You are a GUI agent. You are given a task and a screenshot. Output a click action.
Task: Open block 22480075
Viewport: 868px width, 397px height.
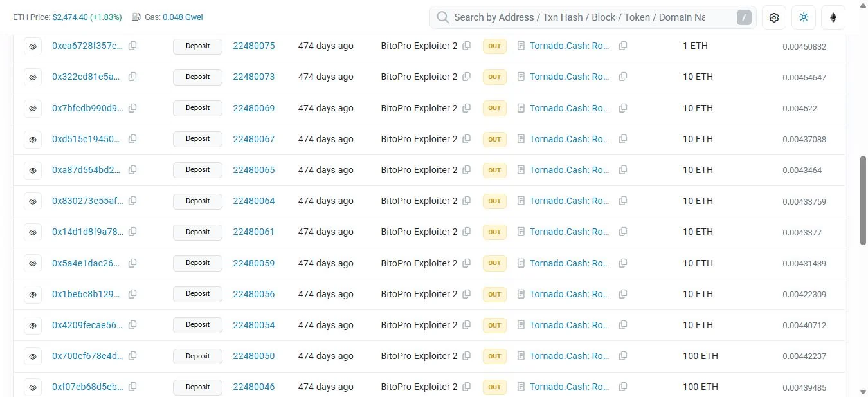pos(254,46)
